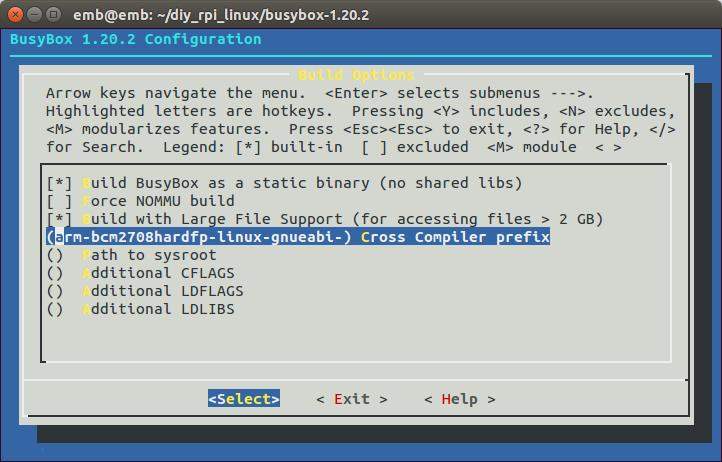The image size is (722, 462).
Task: Click the Build Options menu title
Action: tap(356, 75)
